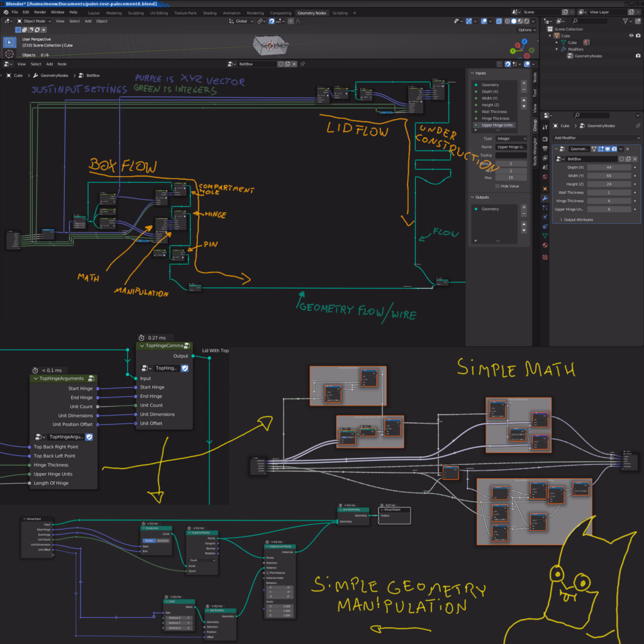The height and width of the screenshot is (644, 644).
Task: Open the Modifiers wrench properties tab
Action: point(545,198)
